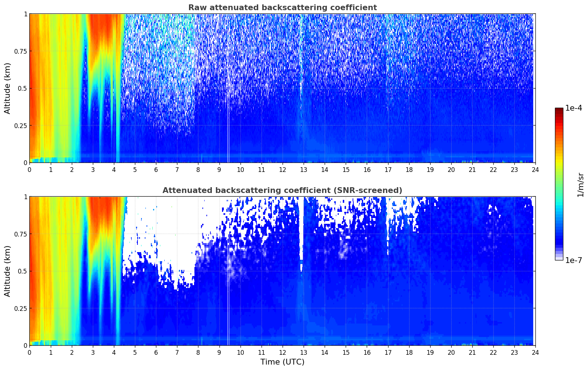Click the top altitude tick "1" of the SNR-screened plot
This screenshot has width=588, height=370.
pos(25,197)
